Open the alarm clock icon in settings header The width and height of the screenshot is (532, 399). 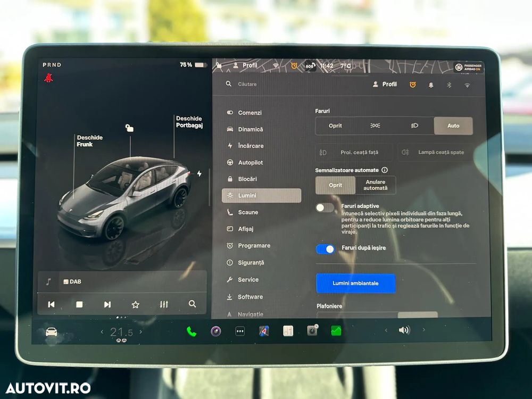click(413, 85)
